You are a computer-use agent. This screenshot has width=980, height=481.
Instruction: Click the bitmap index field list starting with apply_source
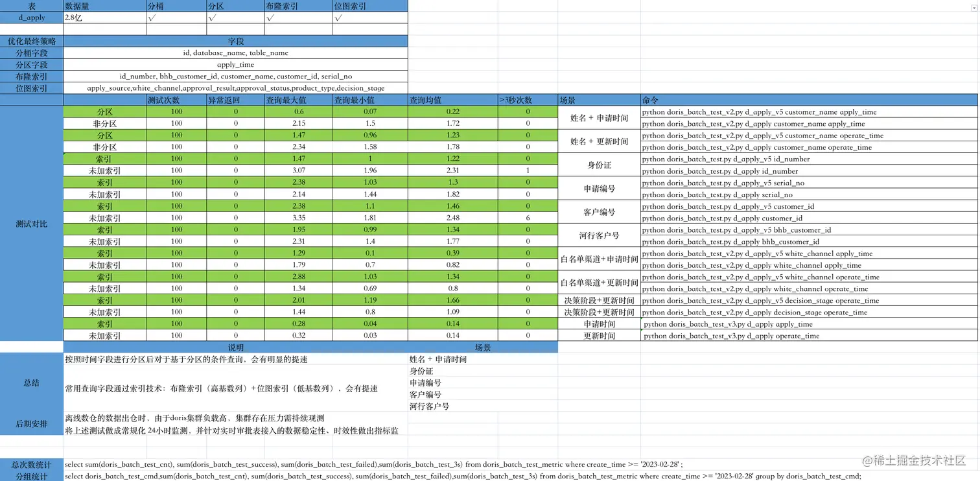[236, 88]
